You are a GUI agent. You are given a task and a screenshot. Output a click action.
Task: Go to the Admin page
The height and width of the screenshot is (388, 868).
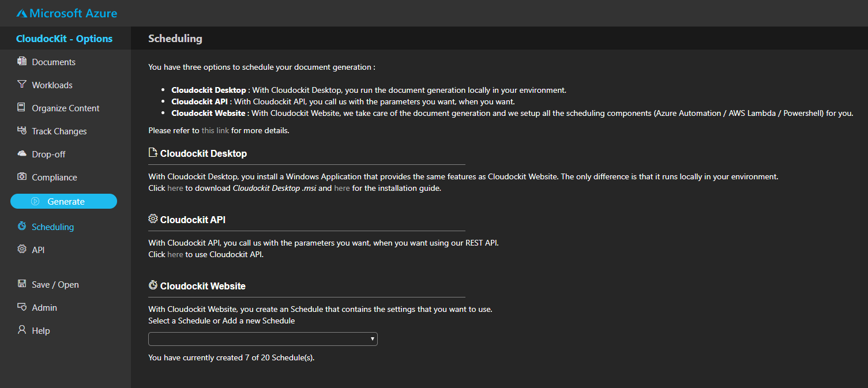click(x=44, y=308)
